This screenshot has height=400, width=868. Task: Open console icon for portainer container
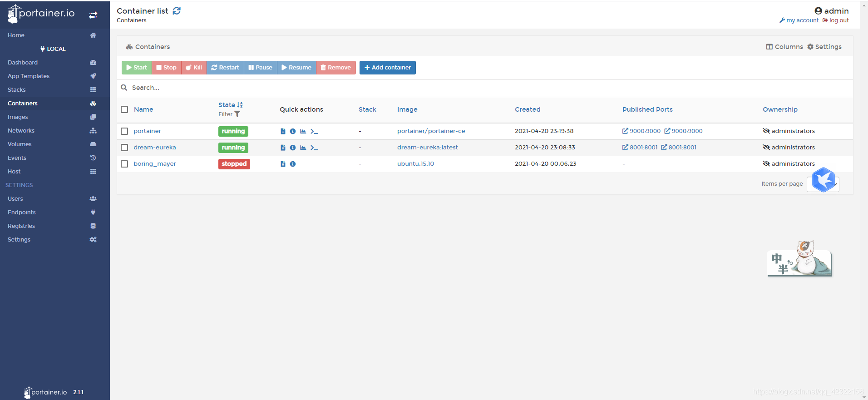point(314,131)
